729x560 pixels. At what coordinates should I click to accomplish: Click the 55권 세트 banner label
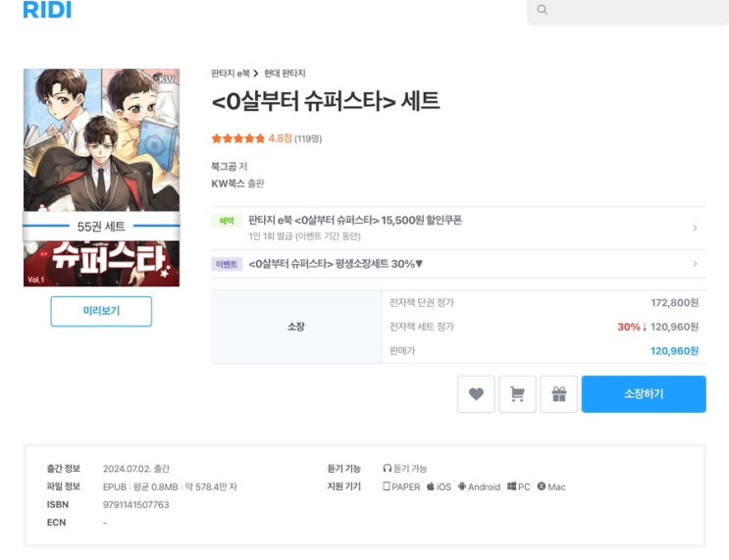click(x=101, y=227)
